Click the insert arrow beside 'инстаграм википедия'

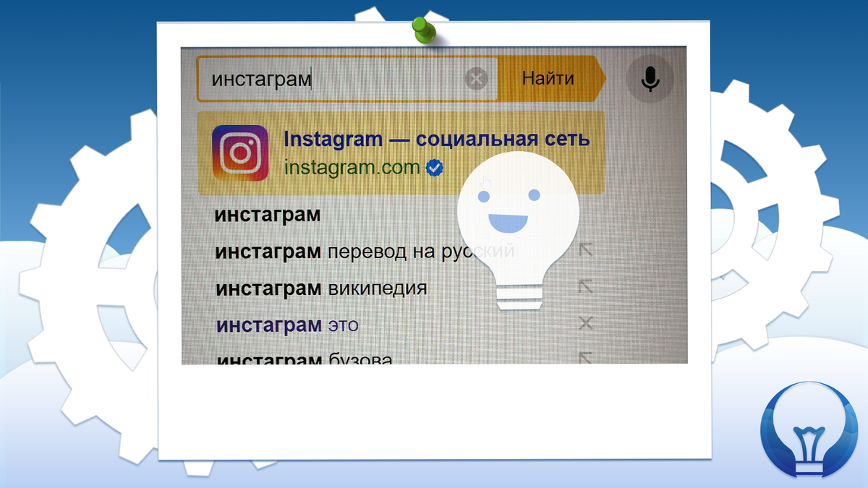pyautogui.click(x=587, y=286)
